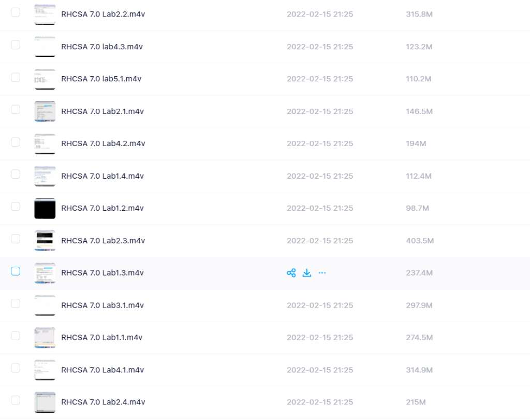Viewport: 530px width, 420px height.
Task: Open the RHCSA 7.0 Lab3.1.m4v video
Action: click(x=102, y=306)
